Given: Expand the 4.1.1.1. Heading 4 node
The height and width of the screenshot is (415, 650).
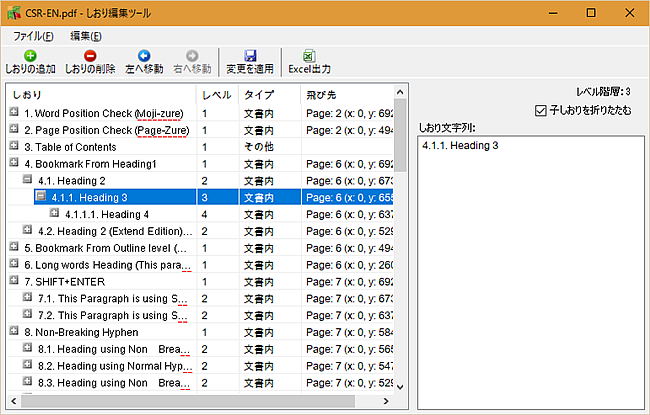Looking at the screenshot, I should click(x=54, y=214).
